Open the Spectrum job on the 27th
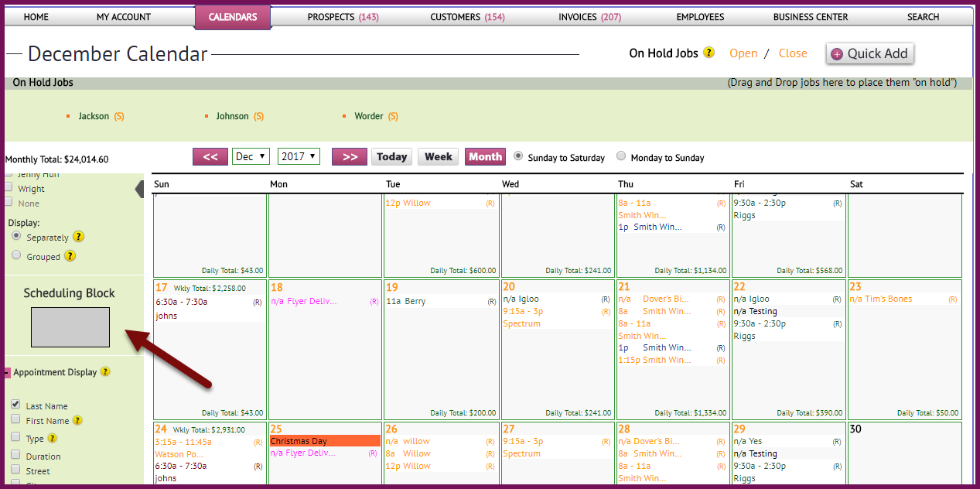The image size is (980, 489). [522, 453]
